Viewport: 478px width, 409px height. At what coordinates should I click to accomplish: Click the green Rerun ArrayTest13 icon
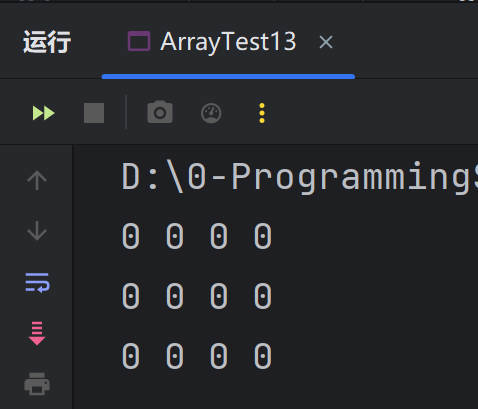click(x=43, y=113)
